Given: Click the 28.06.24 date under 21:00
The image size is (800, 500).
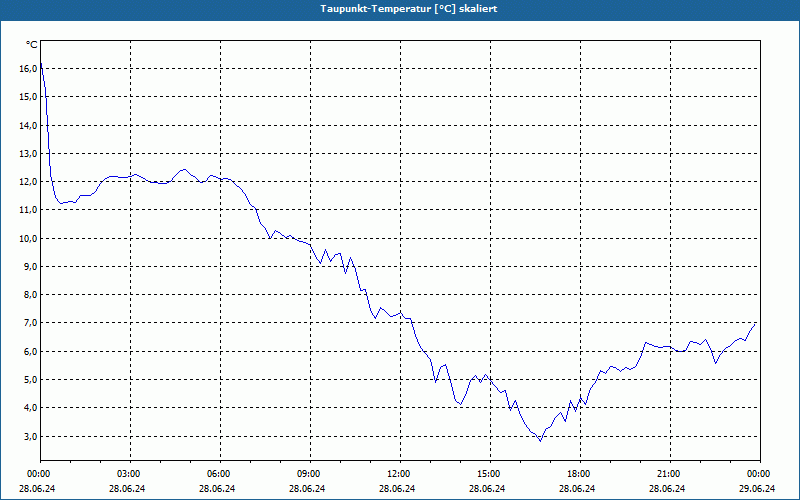Looking at the screenshot, I should pos(667,488).
